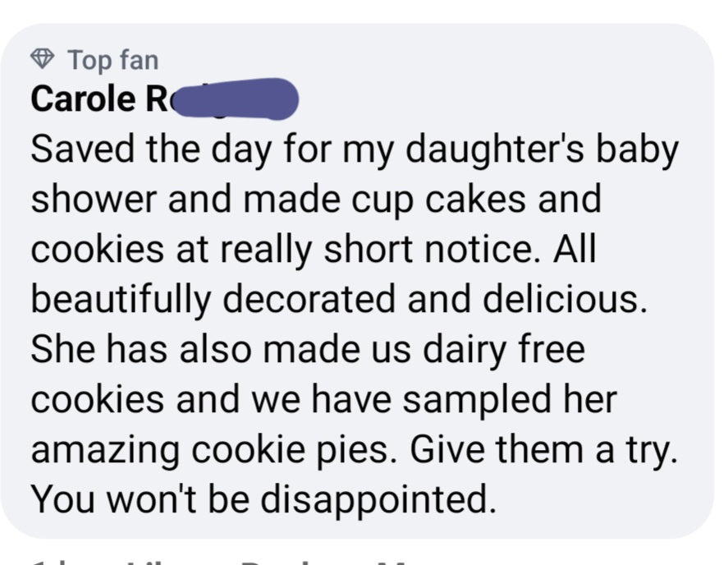
Task: Click the line "You won't be disappointed."
Action: pyautogui.click(x=263, y=500)
